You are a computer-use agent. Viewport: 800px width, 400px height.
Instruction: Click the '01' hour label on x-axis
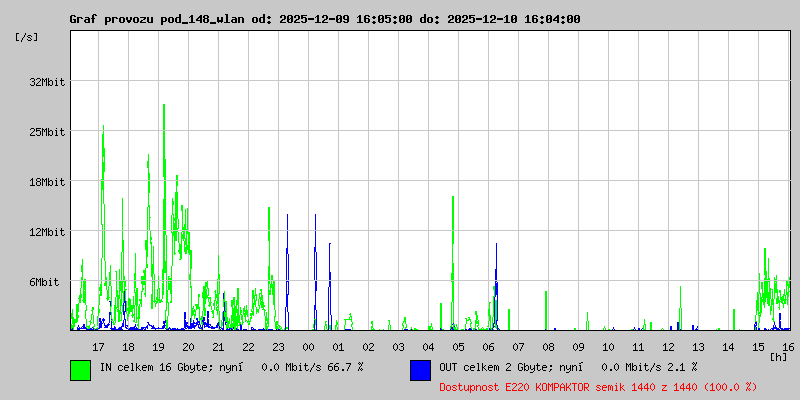point(338,347)
